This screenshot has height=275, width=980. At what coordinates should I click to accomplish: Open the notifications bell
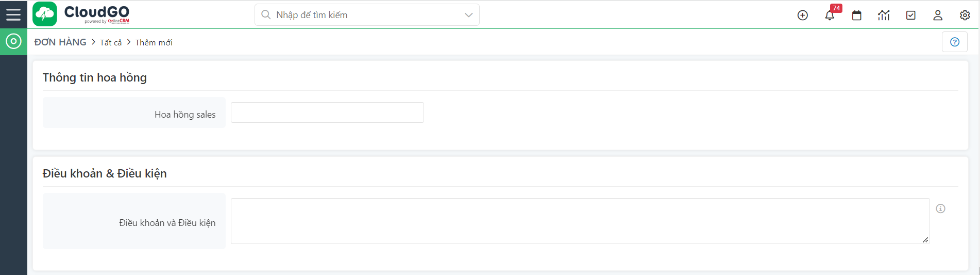click(x=830, y=15)
